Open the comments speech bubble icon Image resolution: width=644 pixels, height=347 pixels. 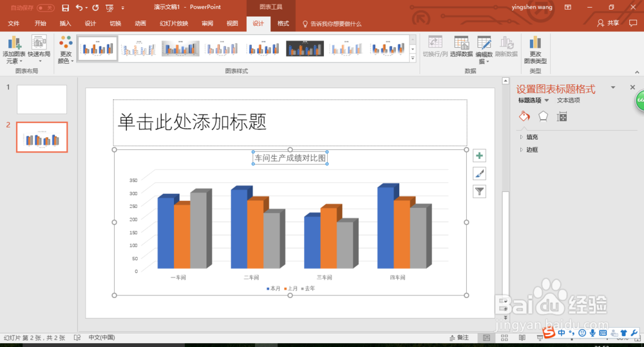point(633,23)
